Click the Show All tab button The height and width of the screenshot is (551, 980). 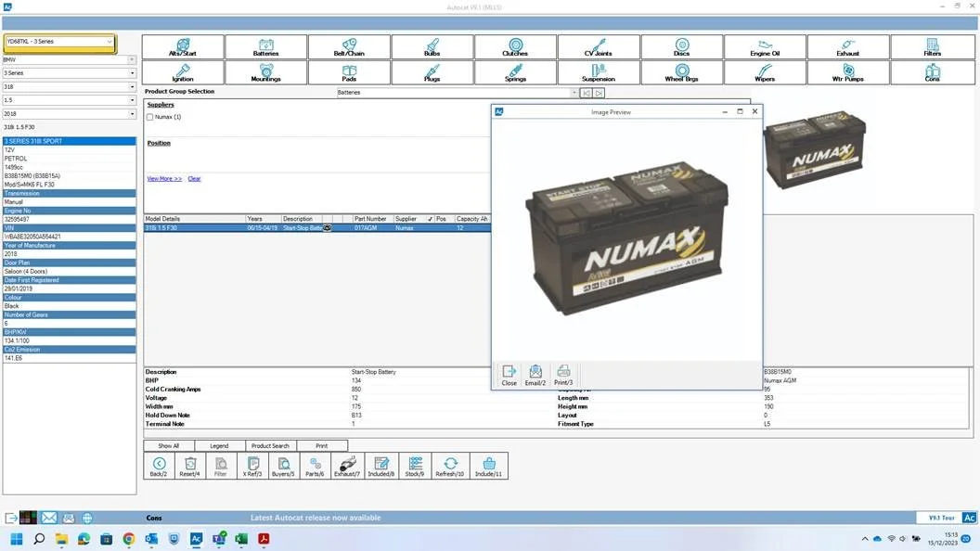coord(169,446)
